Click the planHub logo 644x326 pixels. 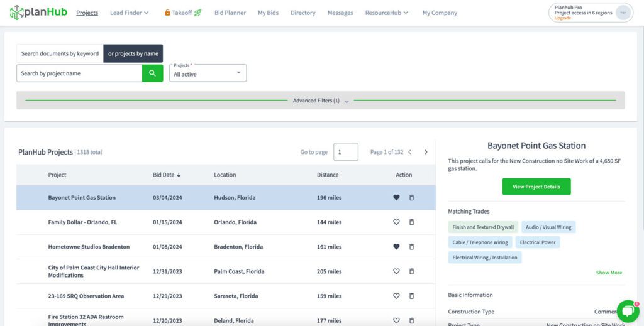point(38,13)
